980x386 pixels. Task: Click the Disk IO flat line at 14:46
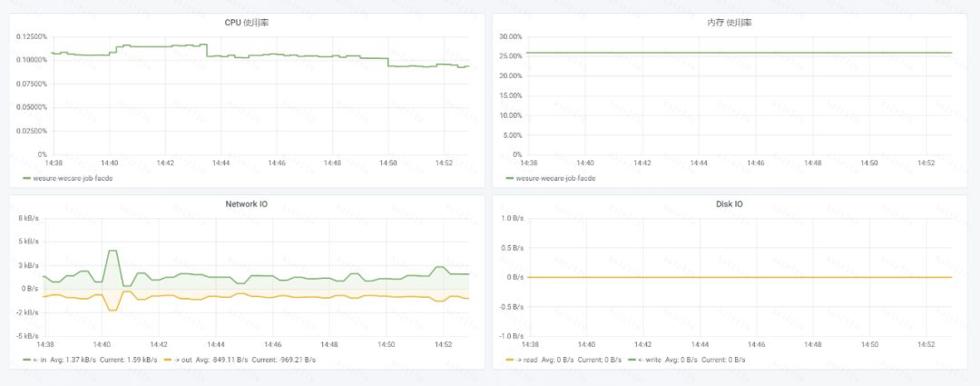click(x=756, y=277)
